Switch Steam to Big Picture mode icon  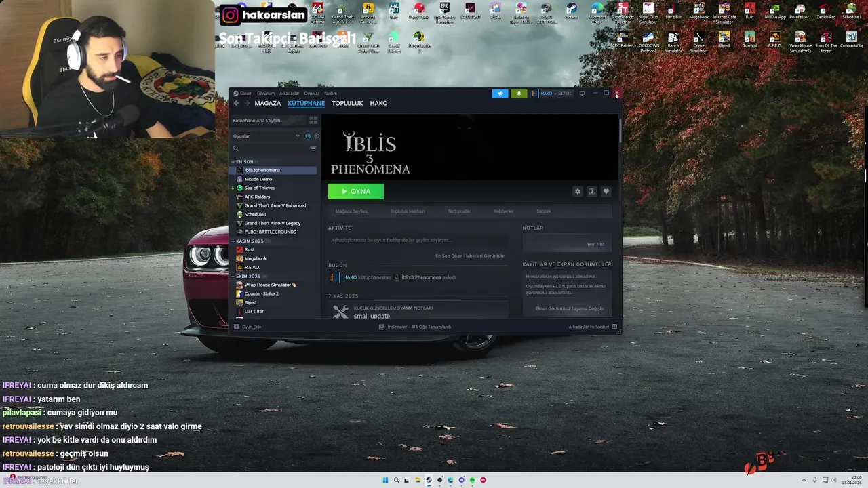click(582, 94)
